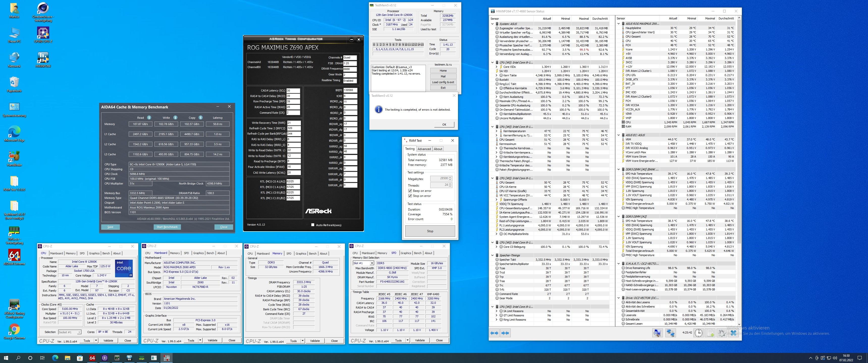Select the AIDA64 Extreme desktop icon
Viewport: 868px width, 363px height.
click(x=14, y=257)
